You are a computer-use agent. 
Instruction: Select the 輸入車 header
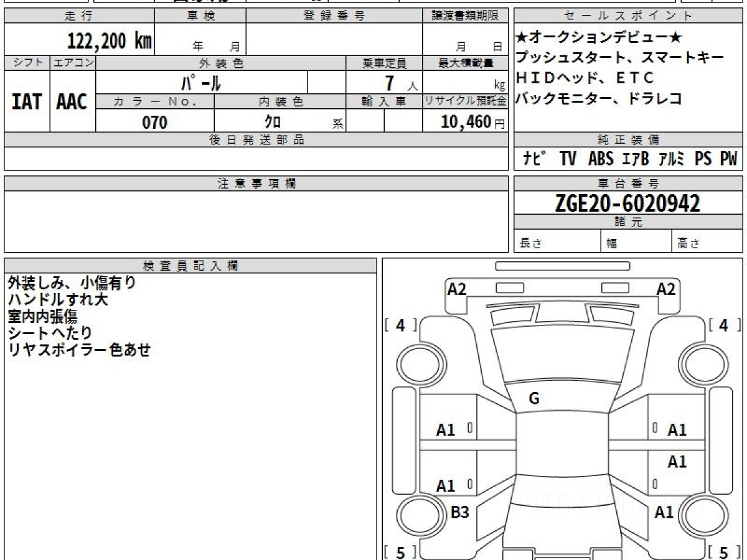coord(384,101)
